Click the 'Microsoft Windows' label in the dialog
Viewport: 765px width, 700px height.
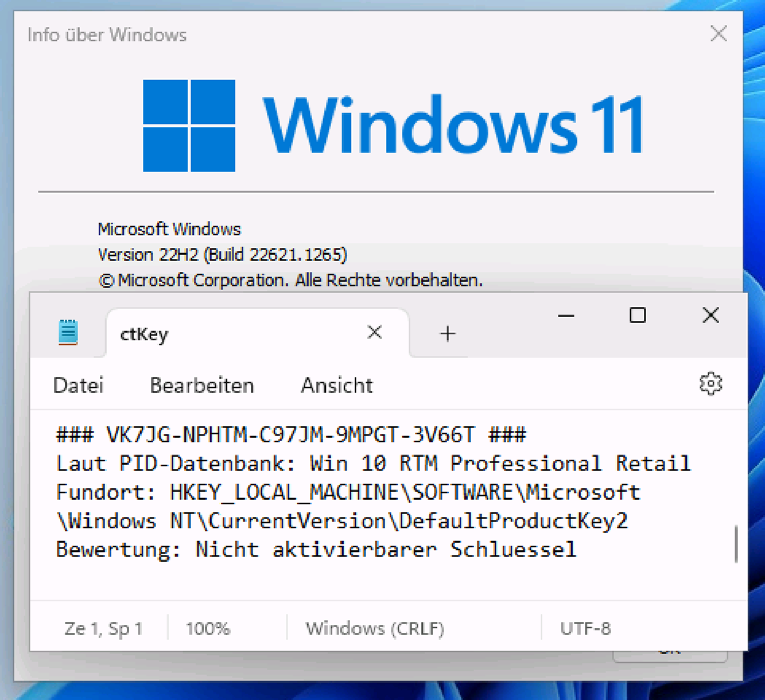(169, 229)
